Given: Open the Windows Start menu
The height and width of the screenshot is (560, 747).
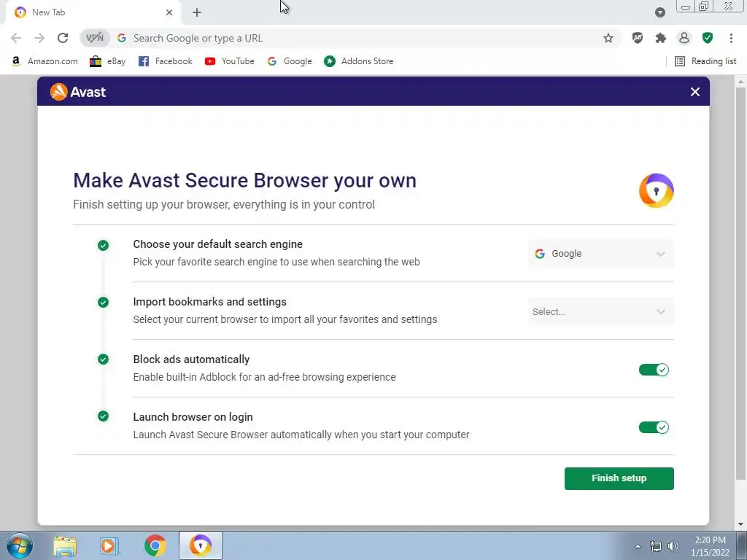Looking at the screenshot, I should [x=20, y=545].
